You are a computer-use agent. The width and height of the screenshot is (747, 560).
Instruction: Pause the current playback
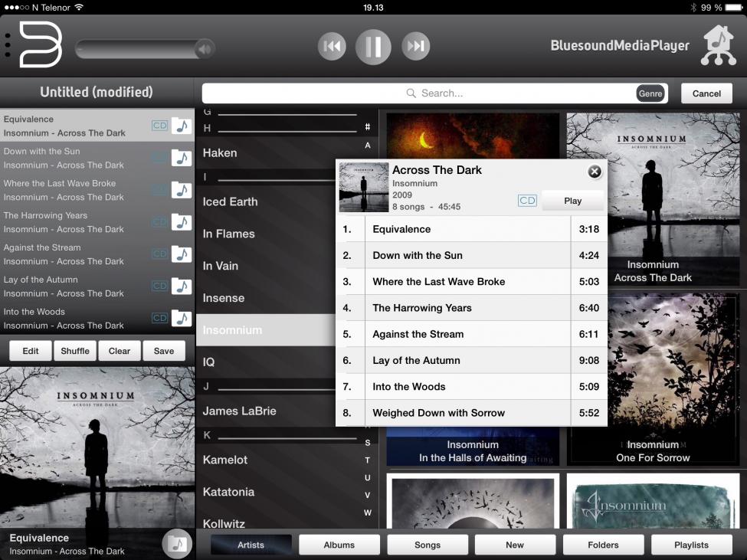(x=373, y=47)
